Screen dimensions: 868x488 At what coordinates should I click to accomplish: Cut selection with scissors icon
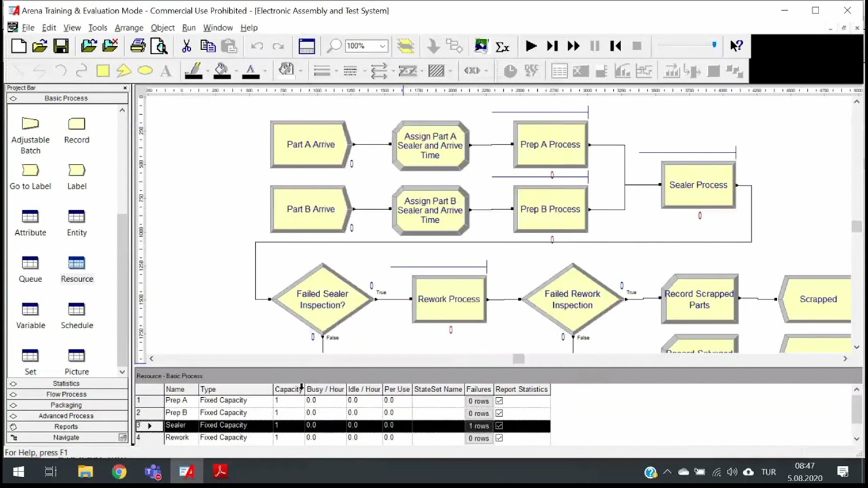(186, 46)
